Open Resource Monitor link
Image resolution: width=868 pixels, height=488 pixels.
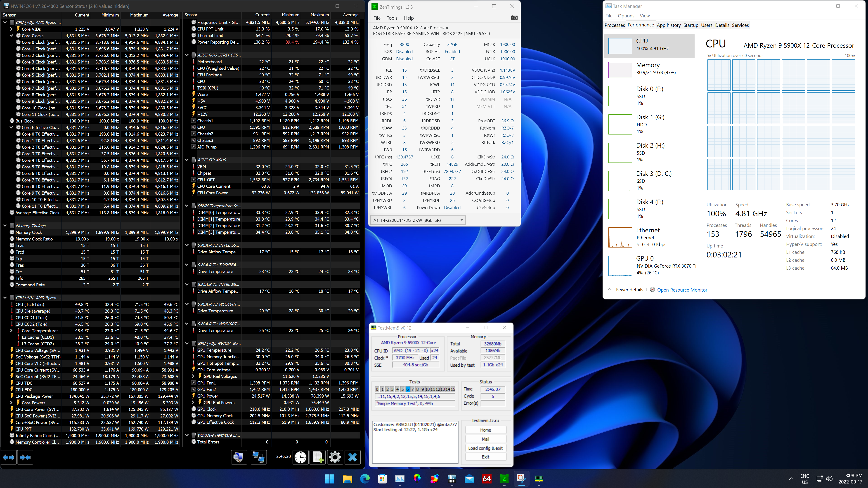pos(682,290)
